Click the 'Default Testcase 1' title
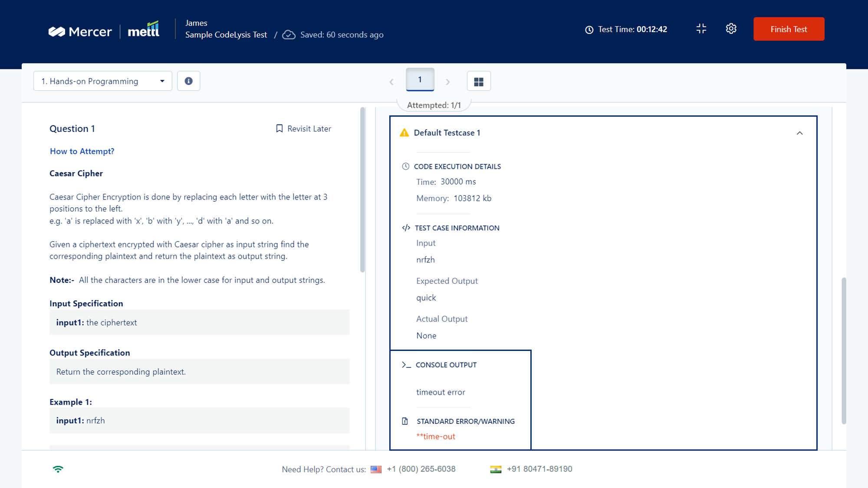This screenshot has height=488, width=868. pos(447,133)
